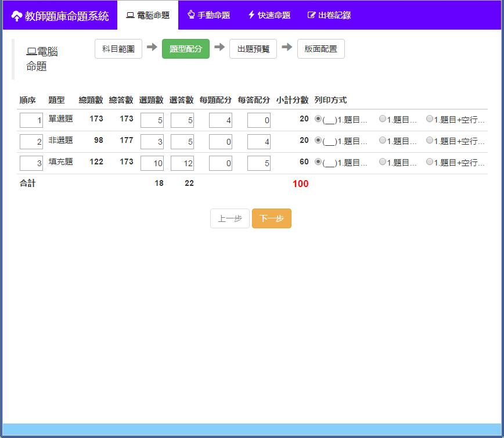The image size is (504, 438).
Task: Select (__)1.題目 print style for 非選題
Action: click(x=318, y=140)
